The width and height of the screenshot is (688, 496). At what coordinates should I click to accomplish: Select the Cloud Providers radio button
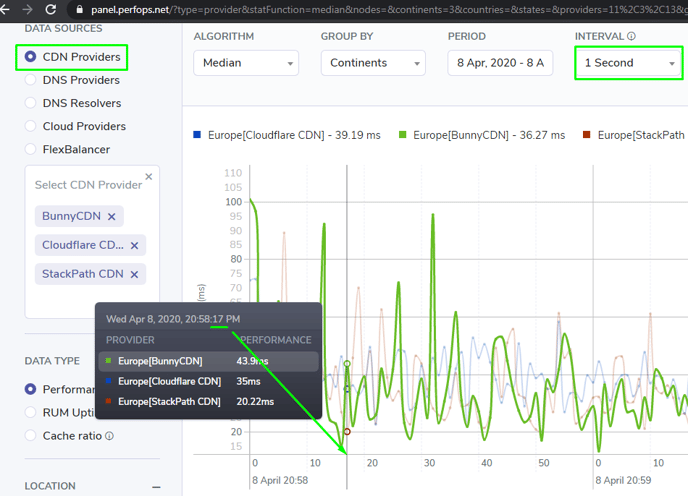pos(30,126)
